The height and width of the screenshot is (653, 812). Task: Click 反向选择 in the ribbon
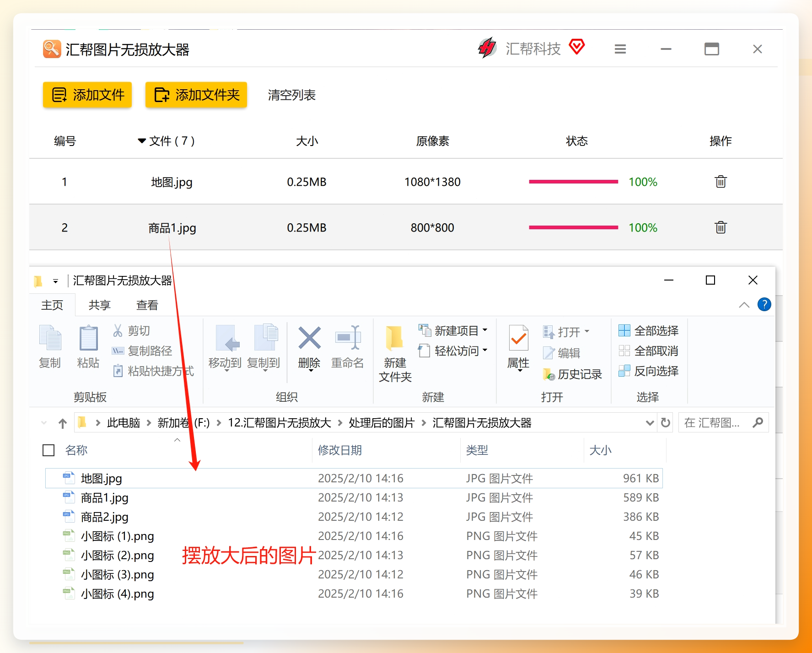[649, 371]
